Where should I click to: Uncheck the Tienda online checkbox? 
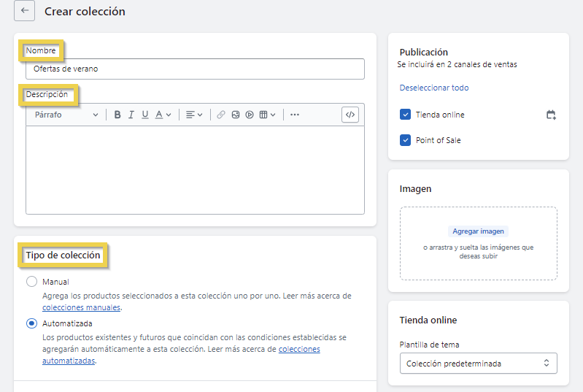coord(406,115)
